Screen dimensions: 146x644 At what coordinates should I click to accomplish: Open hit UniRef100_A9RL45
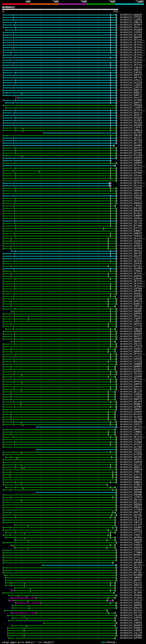tap(131, 22)
